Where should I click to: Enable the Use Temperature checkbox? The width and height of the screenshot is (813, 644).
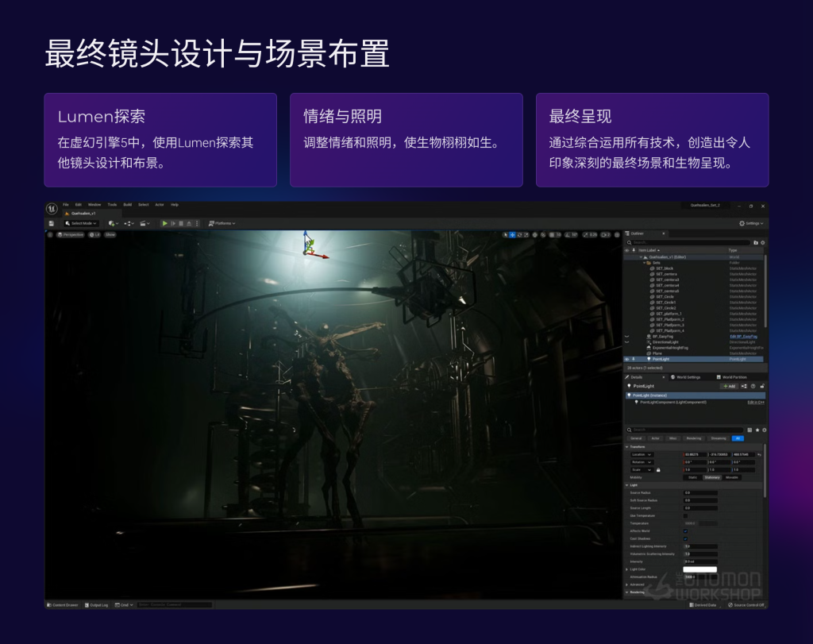pyautogui.click(x=685, y=516)
